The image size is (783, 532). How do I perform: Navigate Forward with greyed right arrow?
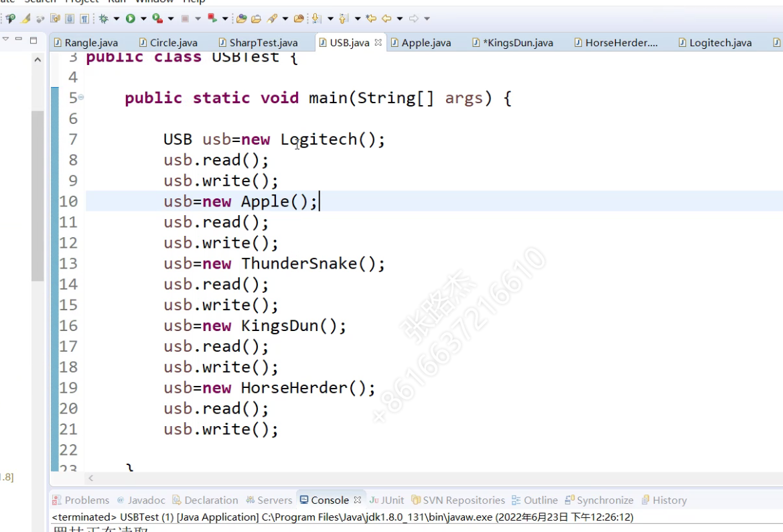413,19
